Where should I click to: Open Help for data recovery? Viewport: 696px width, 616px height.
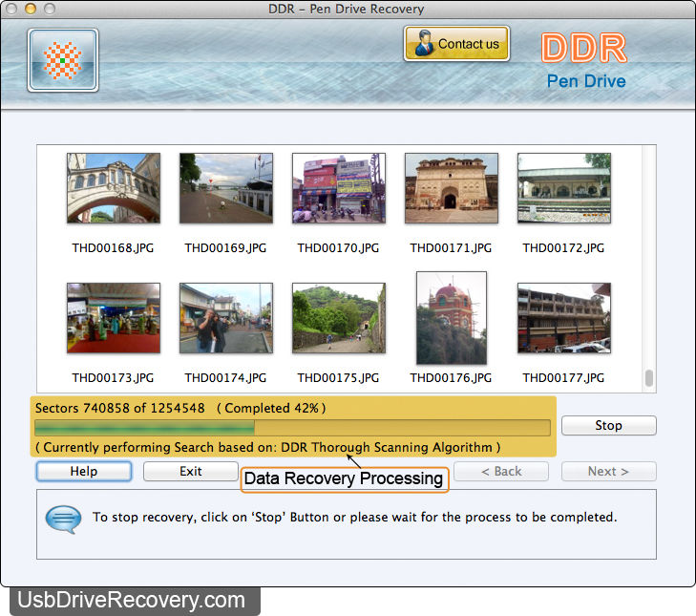(84, 471)
